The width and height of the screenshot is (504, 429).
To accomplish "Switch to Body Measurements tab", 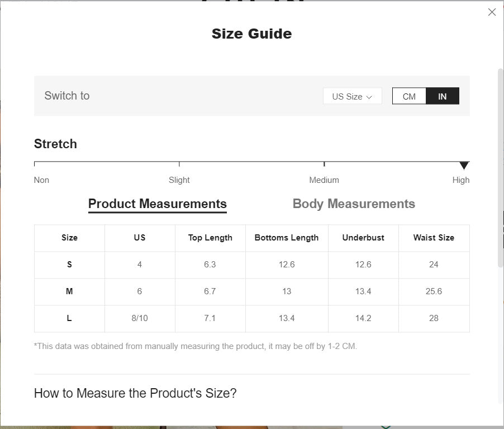I will [354, 204].
